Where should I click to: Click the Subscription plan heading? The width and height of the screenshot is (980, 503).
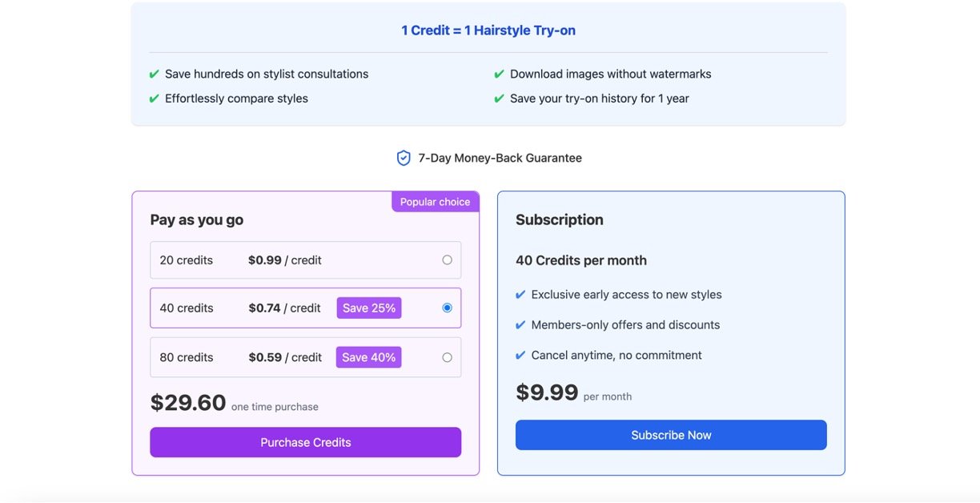[560, 219]
